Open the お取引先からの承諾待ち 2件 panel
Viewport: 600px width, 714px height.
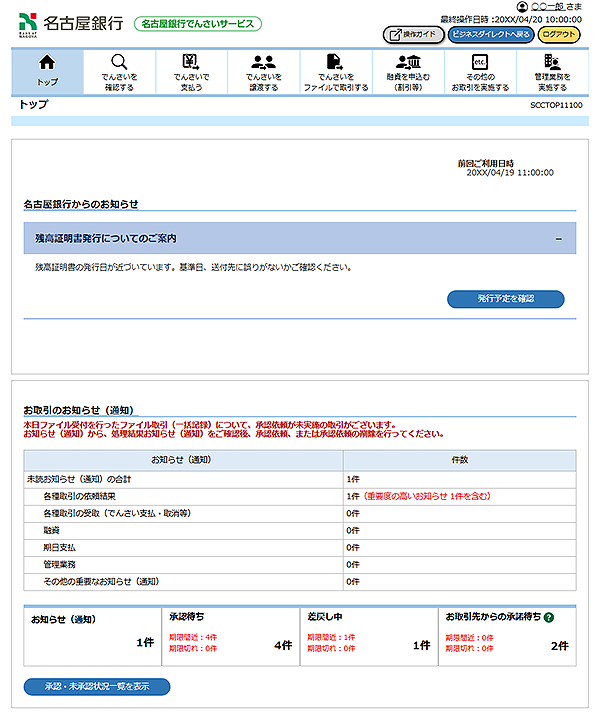click(x=507, y=637)
